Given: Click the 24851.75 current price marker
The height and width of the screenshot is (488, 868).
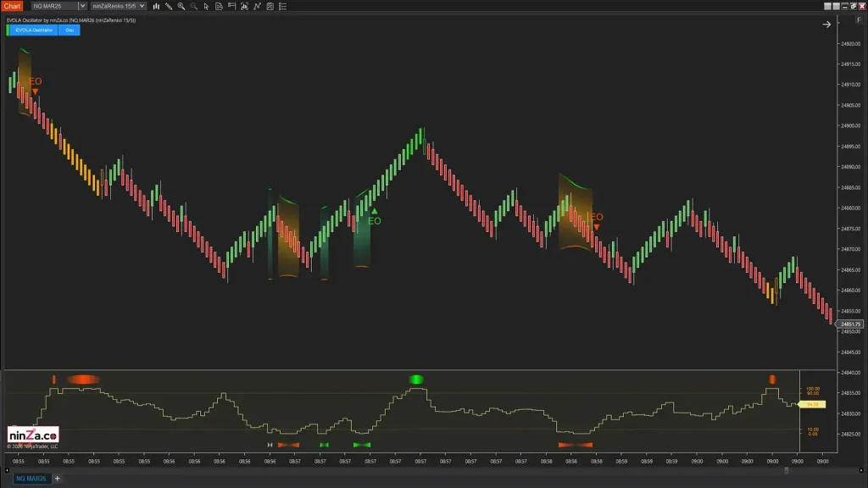Looking at the screenshot, I should 849,324.
